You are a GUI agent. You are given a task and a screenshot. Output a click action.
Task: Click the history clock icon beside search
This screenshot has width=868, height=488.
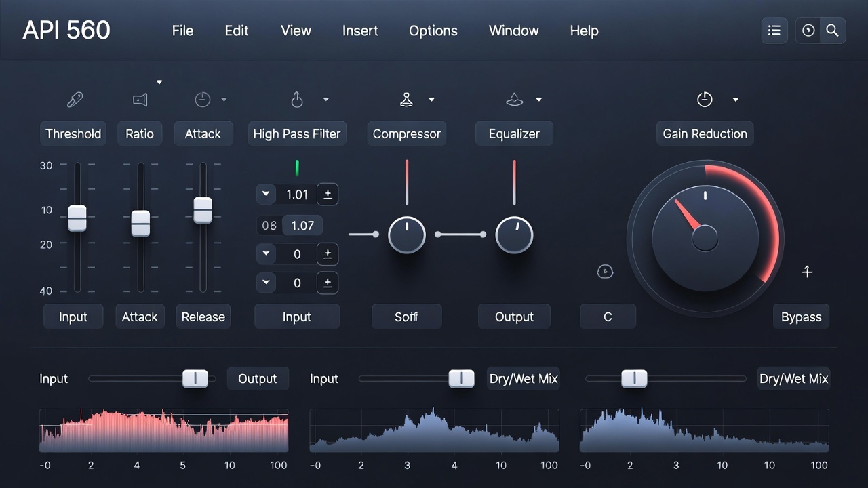[x=808, y=30]
